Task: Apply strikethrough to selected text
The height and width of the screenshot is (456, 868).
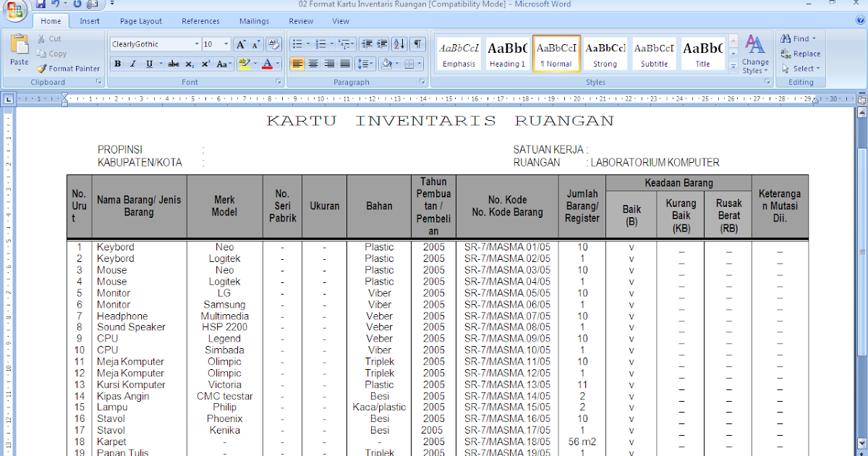Action: 174,64
